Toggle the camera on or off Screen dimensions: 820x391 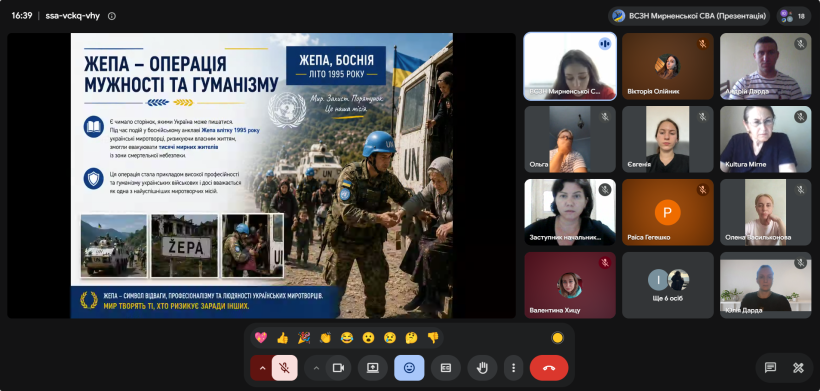click(x=338, y=368)
